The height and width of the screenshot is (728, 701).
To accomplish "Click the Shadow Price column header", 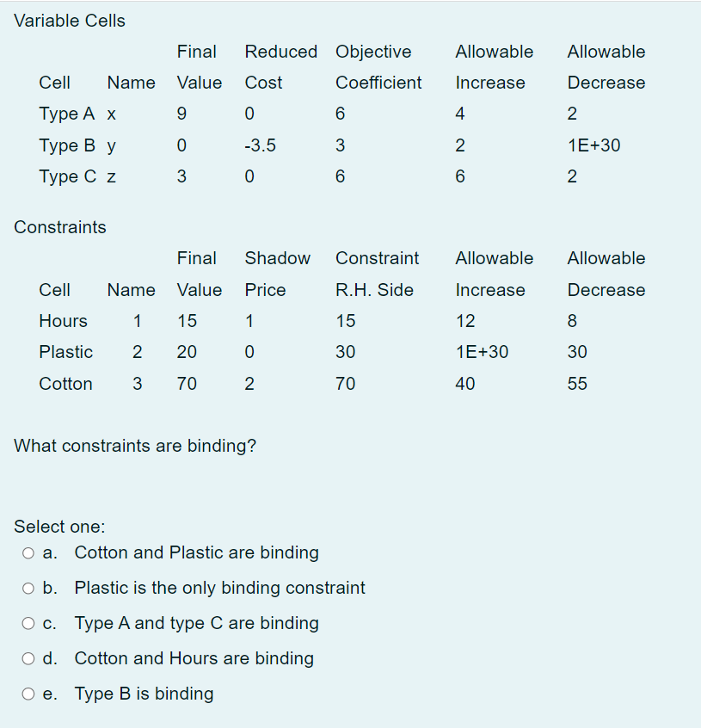I will tap(277, 274).
